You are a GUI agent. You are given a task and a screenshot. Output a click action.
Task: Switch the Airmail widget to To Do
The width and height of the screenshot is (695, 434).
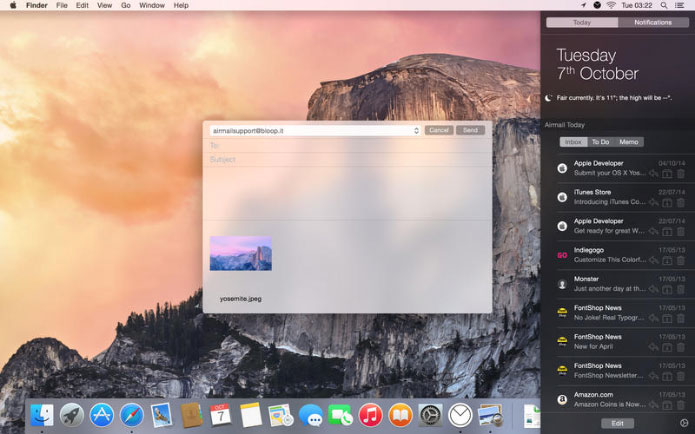click(600, 142)
